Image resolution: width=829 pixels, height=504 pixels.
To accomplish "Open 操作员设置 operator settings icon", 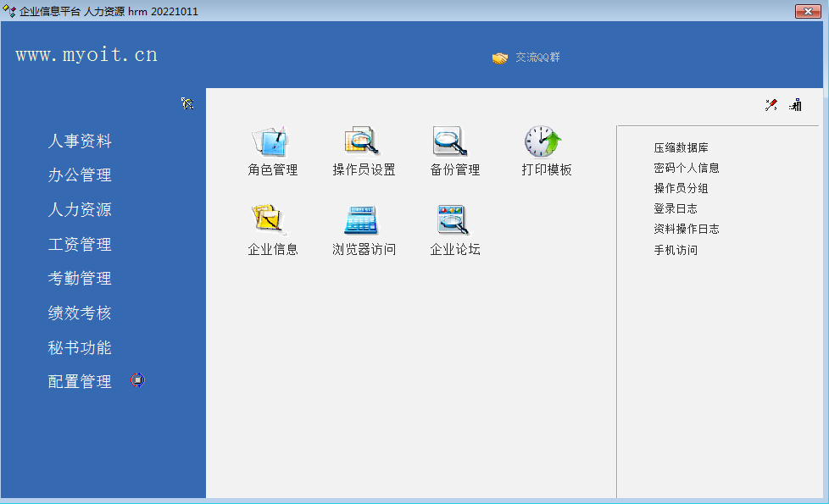I will coord(363,141).
